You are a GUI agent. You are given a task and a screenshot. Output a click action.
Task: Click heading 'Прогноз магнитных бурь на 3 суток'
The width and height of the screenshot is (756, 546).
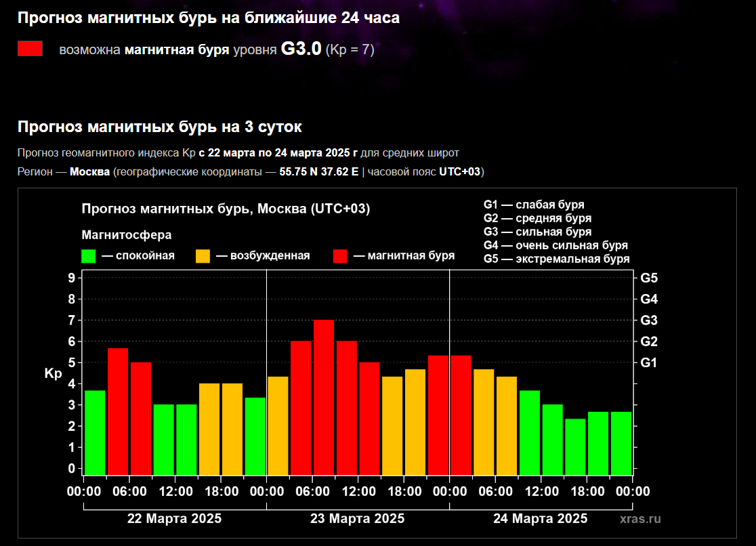tap(160, 127)
